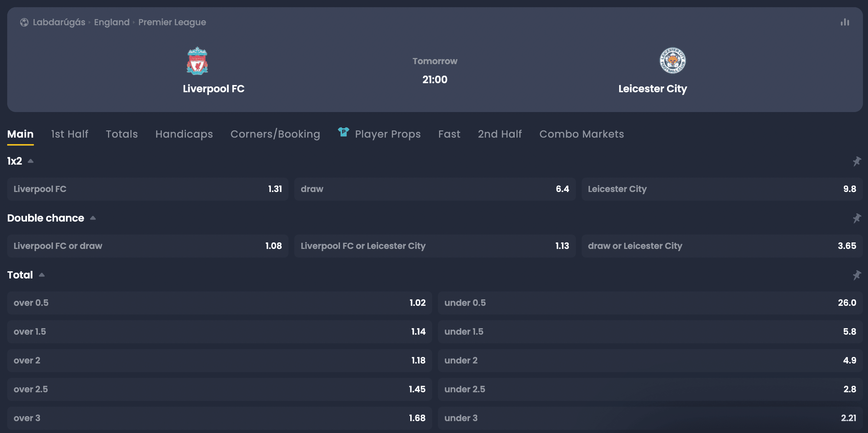This screenshot has width=868, height=433.
Task: Click the Liverpool FC team name header
Action: click(x=214, y=89)
